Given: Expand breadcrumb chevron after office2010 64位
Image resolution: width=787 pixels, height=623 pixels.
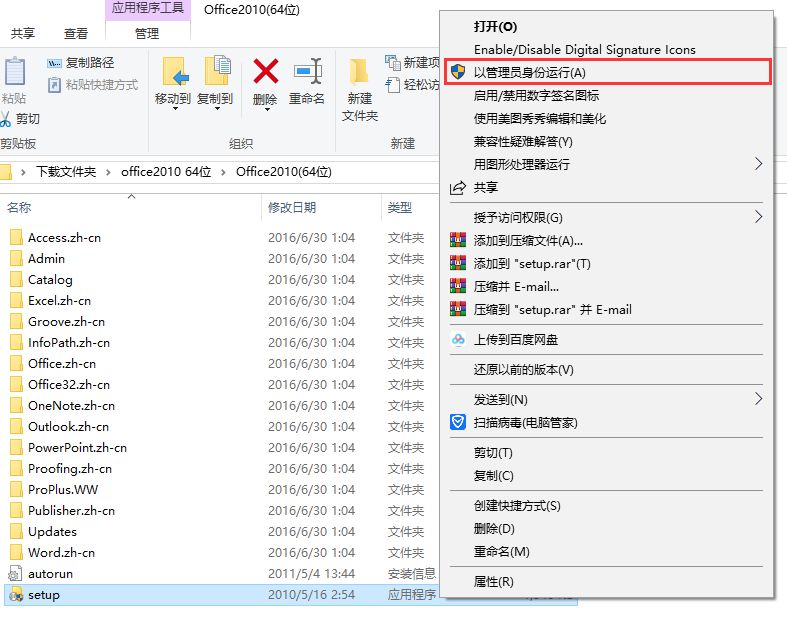Looking at the screenshot, I should [x=223, y=172].
